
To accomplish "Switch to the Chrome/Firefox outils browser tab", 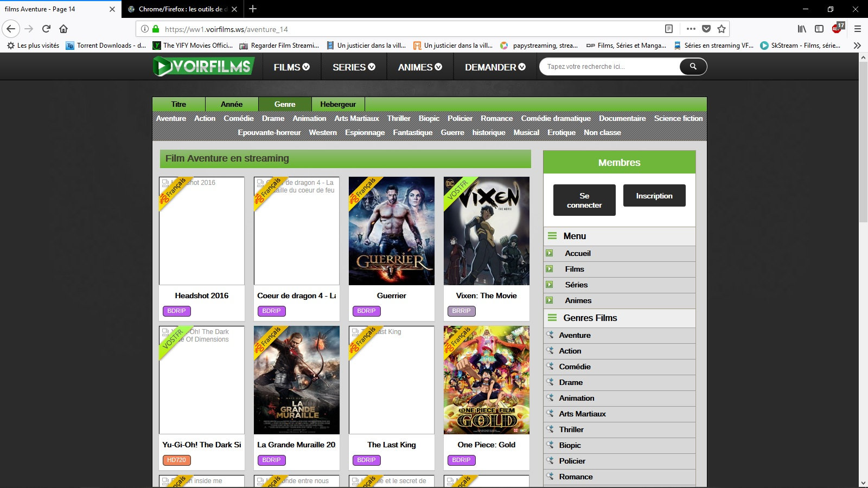I will coord(183,9).
